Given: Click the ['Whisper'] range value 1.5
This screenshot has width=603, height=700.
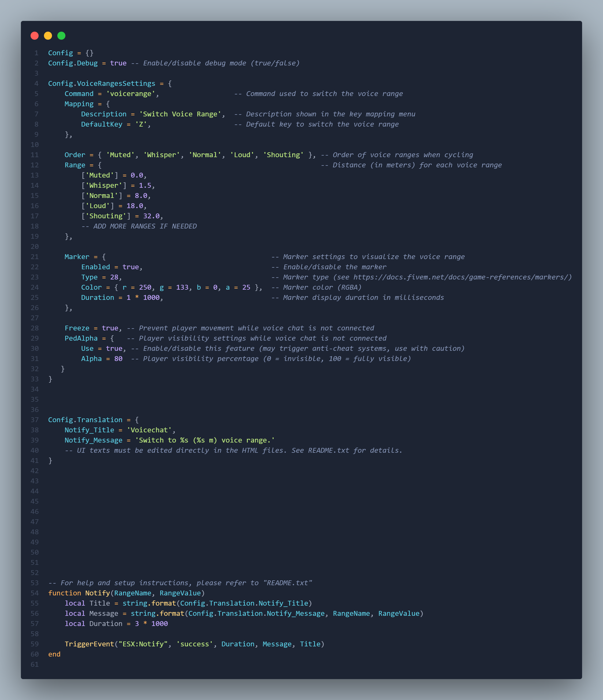Looking at the screenshot, I should pyautogui.click(x=145, y=186).
